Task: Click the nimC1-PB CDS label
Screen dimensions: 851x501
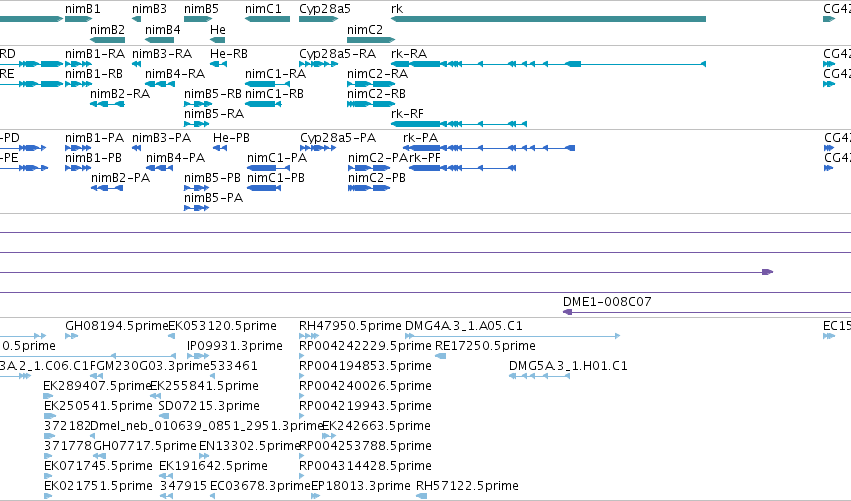Action: (276, 178)
